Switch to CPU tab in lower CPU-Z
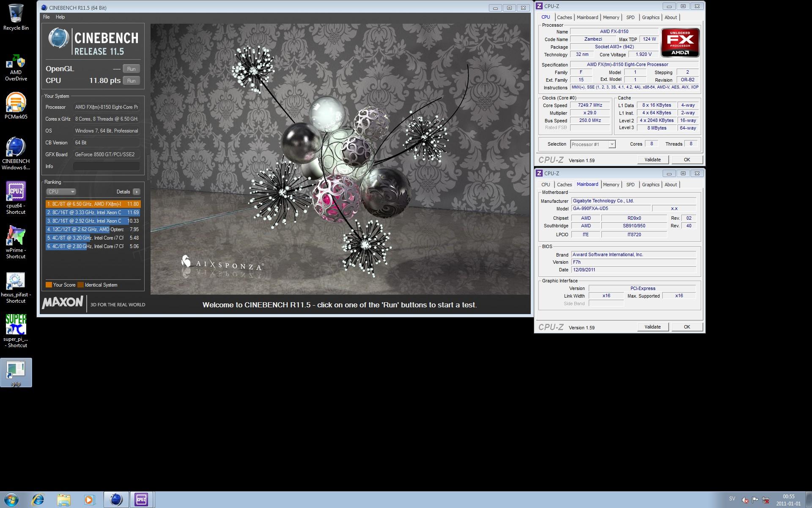Screen dimensions: 812x508 click(546, 185)
